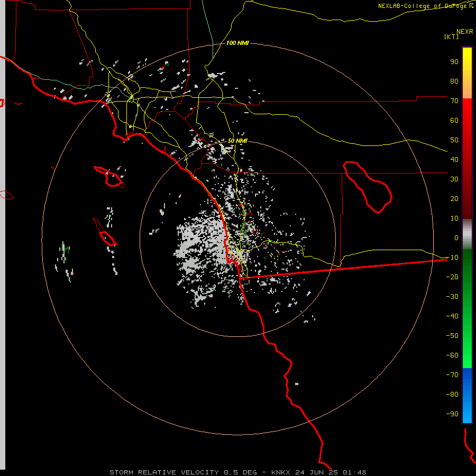Click the 10 value on the velocity scale

tap(454, 218)
